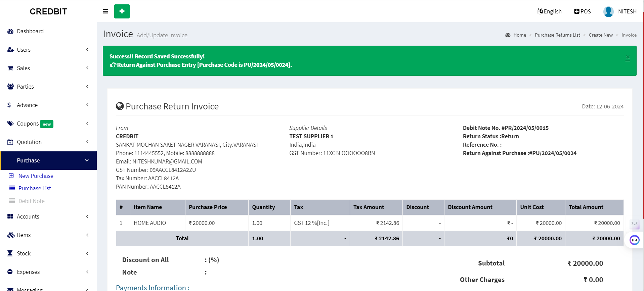The height and width of the screenshot is (291, 644).
Task: Click the Parties group icon
Action: tap(10, 87)
